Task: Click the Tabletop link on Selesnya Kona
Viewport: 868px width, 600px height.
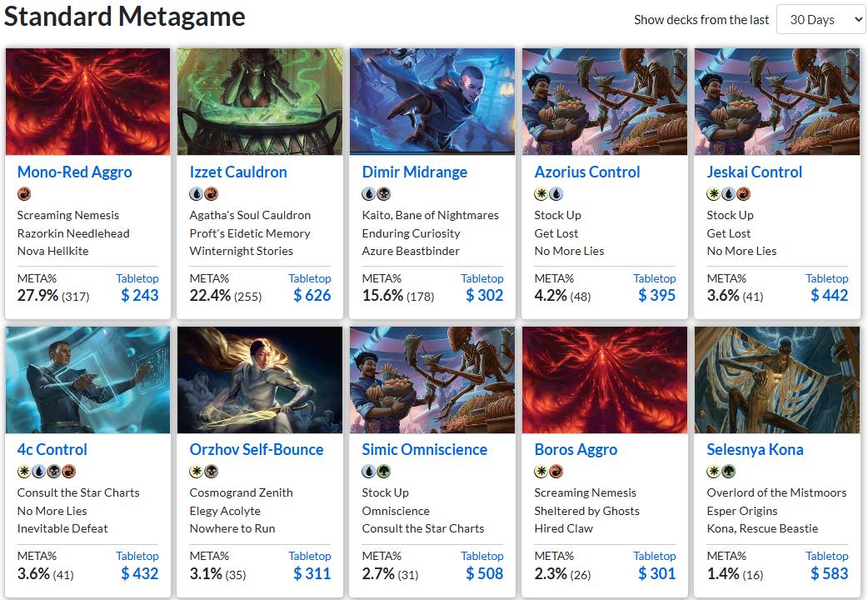Action: [x=826, y=556]
